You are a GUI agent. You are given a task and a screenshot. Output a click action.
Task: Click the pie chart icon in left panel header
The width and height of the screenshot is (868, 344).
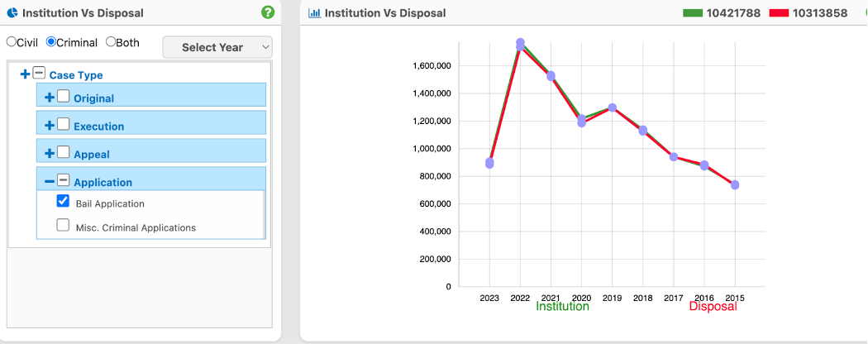coord(12,13)
